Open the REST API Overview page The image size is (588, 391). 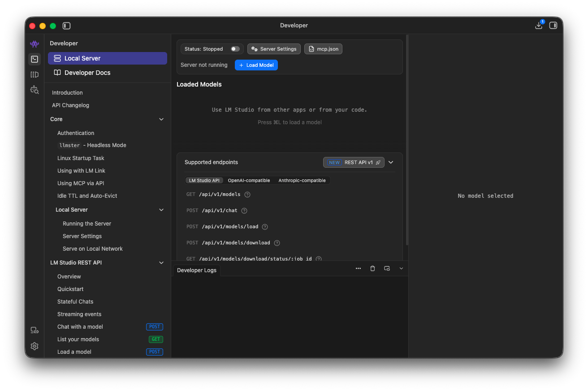pyautogui.click(x=69, y=277)
